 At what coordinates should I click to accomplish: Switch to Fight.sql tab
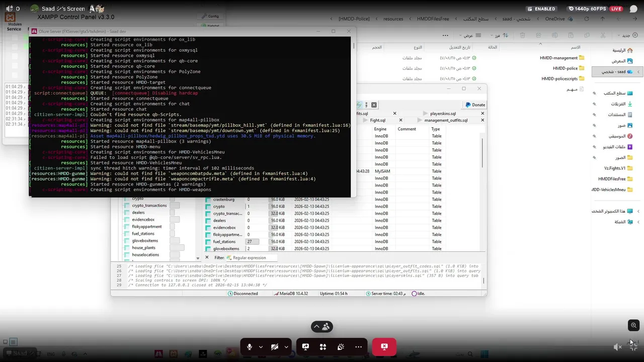point(378,120)
